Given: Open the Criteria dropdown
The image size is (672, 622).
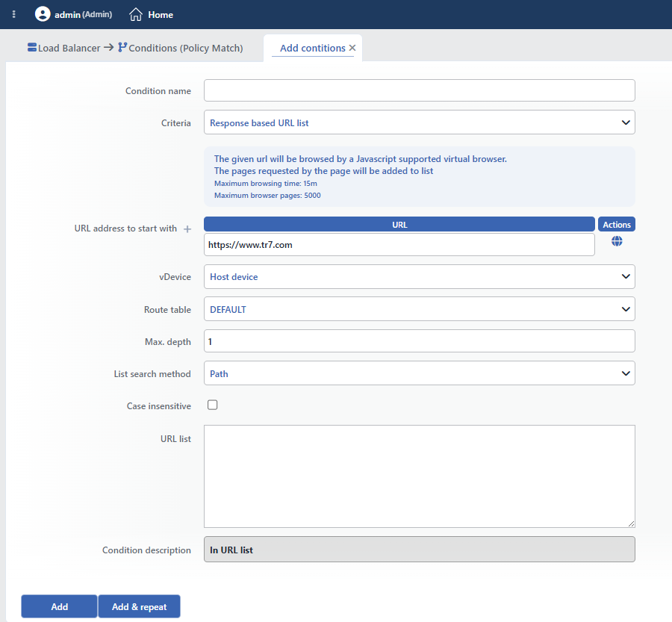Looking at the screenshot, I should point(419,122).
